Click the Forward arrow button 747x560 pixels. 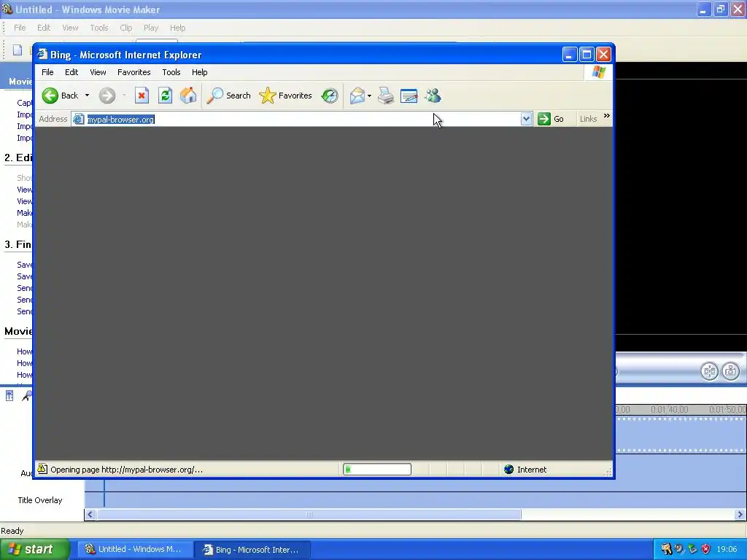(x=107, y=96)
